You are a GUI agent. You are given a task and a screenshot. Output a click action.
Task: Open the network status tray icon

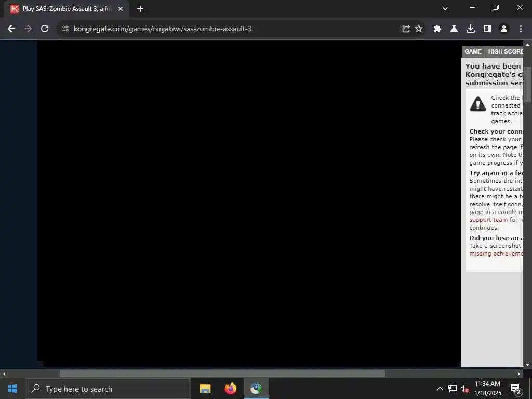(x=453, y=389)
